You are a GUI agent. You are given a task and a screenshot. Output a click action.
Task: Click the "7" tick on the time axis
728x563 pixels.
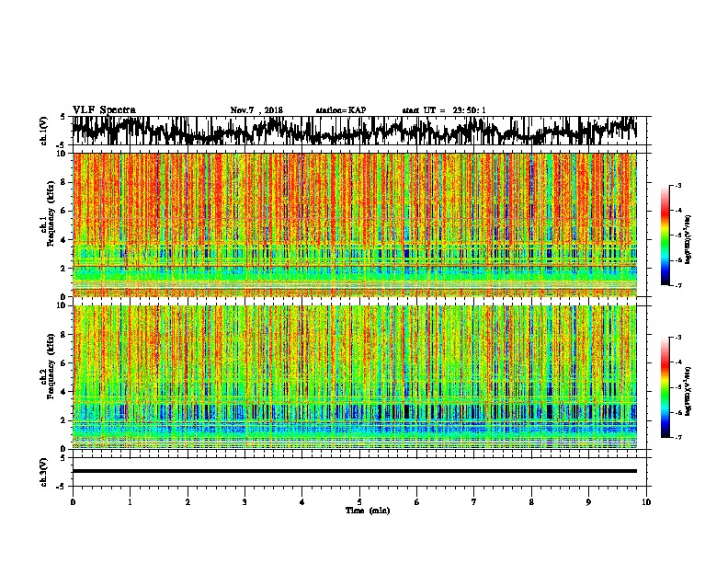(x=474, y=502)
